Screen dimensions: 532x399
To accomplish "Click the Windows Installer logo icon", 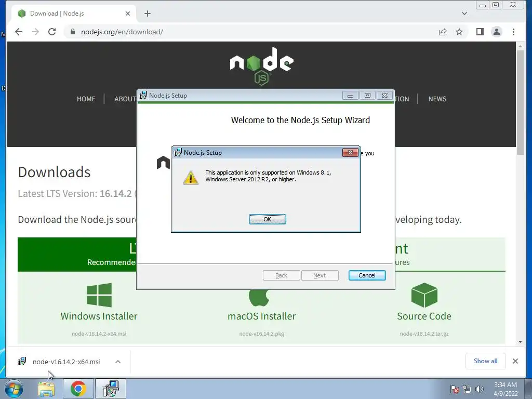I will [x=99, y=295].
